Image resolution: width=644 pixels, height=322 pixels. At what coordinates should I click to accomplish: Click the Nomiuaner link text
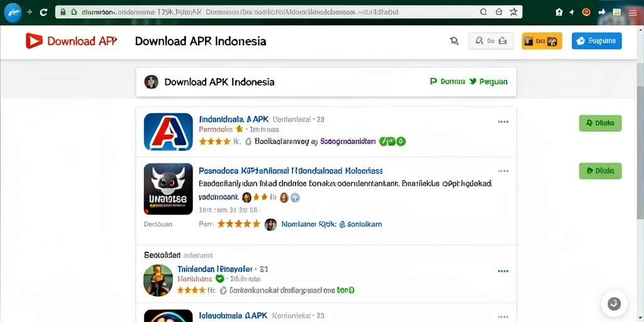(308, 225)
